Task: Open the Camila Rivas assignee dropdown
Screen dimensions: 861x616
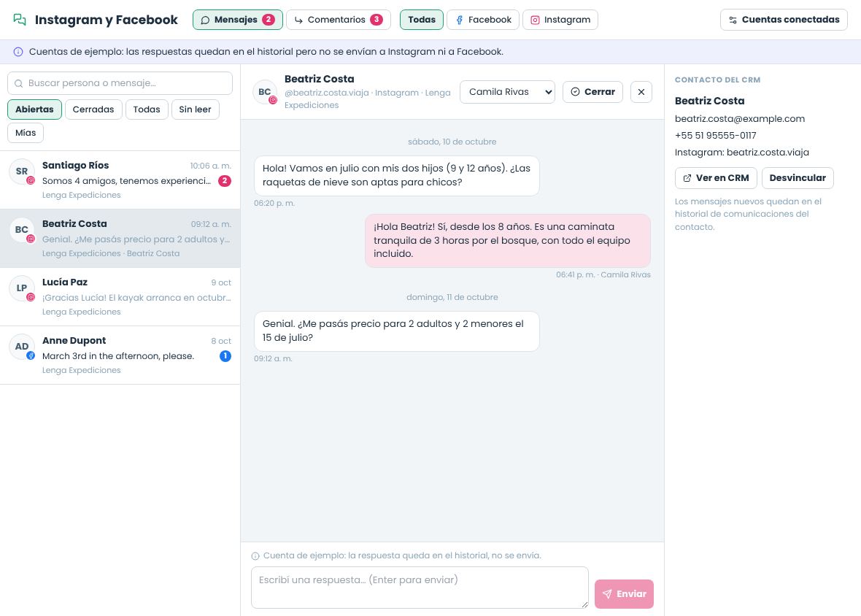Action: pyautogui.click(x=507, y=92)
